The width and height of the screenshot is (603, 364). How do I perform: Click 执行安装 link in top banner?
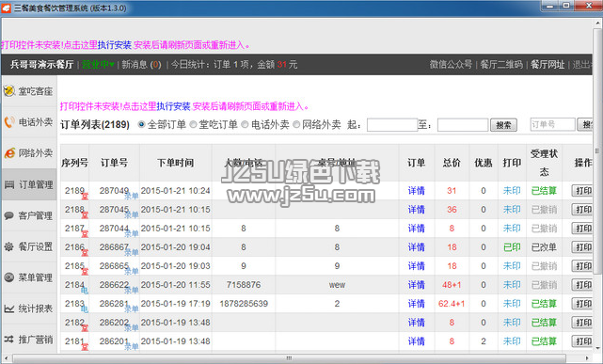(115, 45)
